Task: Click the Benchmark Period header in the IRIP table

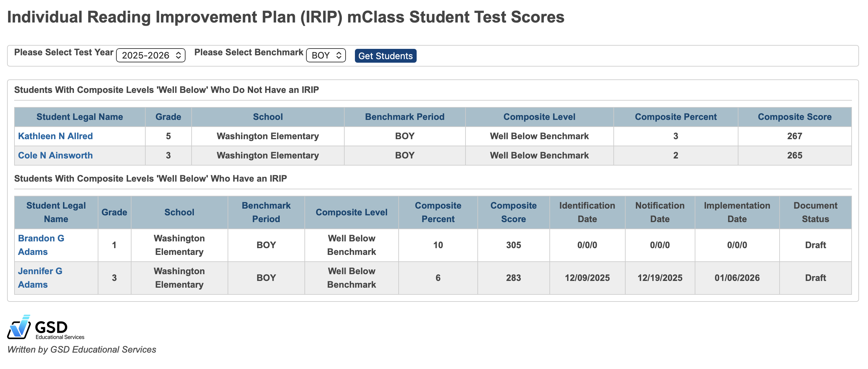Action: pyautogui.click(x=266, y=212)
